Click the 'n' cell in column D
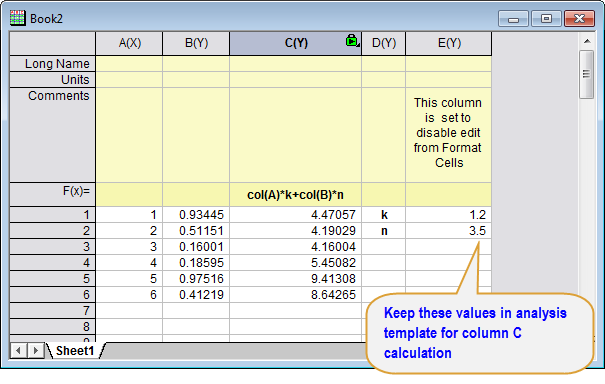605x384 pixels. pos(384,231)
